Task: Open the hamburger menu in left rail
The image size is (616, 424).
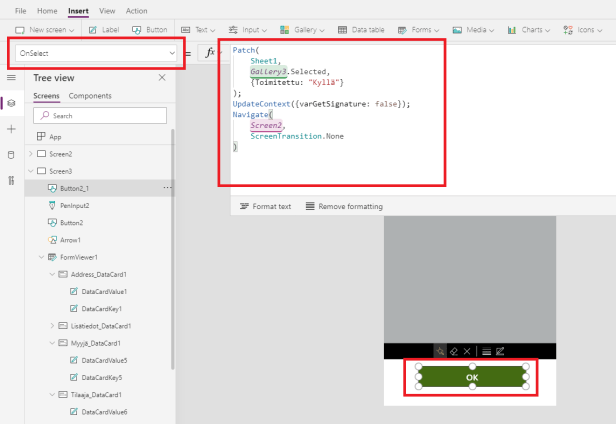Action: click(11, 77)
